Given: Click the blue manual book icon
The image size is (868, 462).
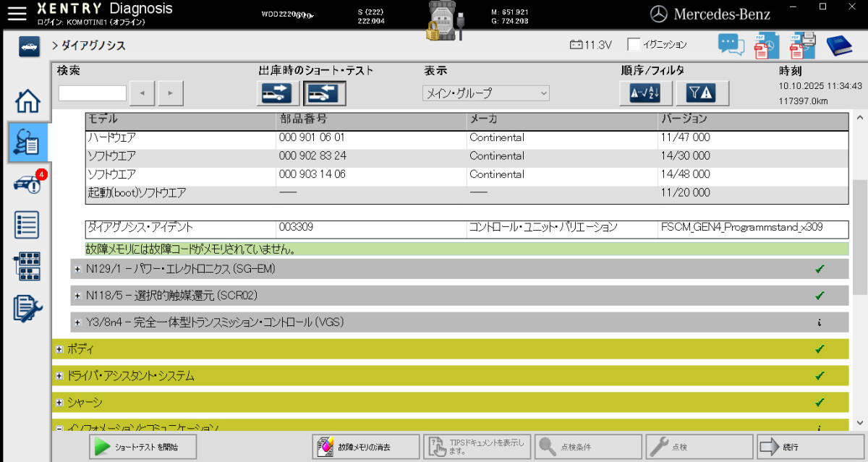Looking at the screenshot, I should [839, 45].
